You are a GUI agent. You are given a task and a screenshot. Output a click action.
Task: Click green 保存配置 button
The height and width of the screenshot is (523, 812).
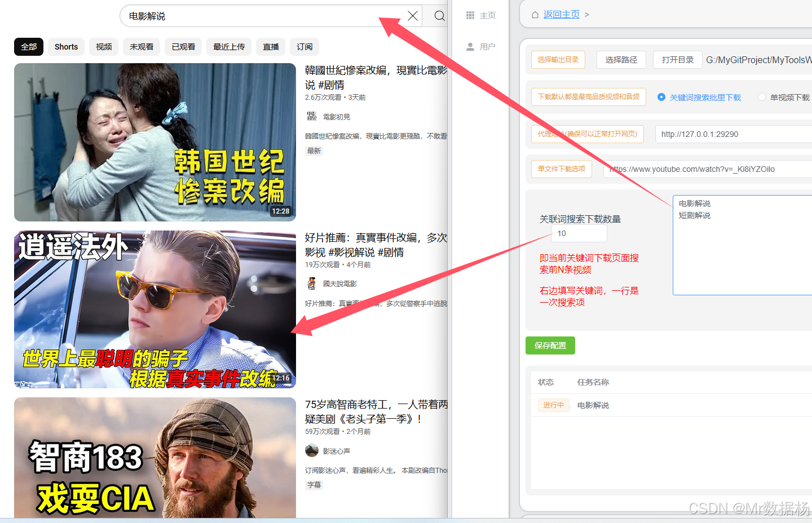(550, 345)
